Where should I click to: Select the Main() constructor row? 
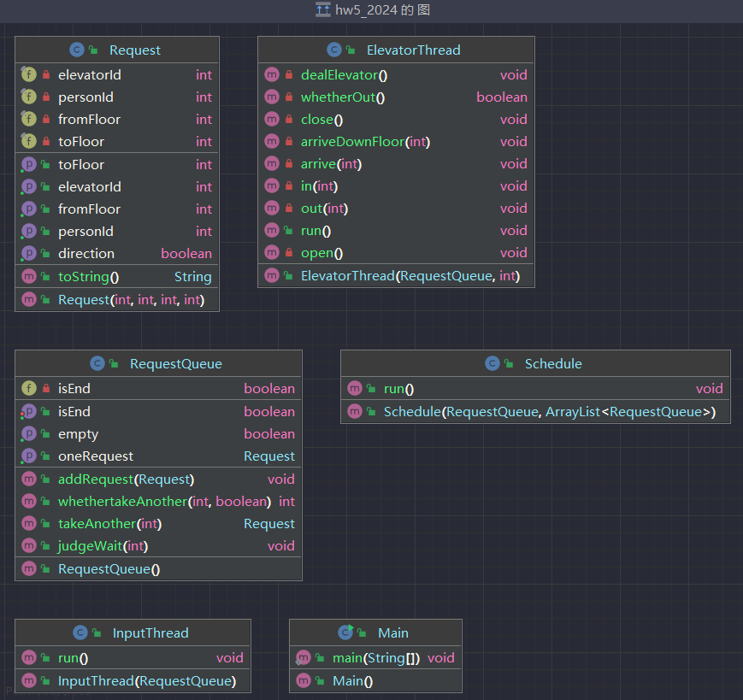point(375,680)
